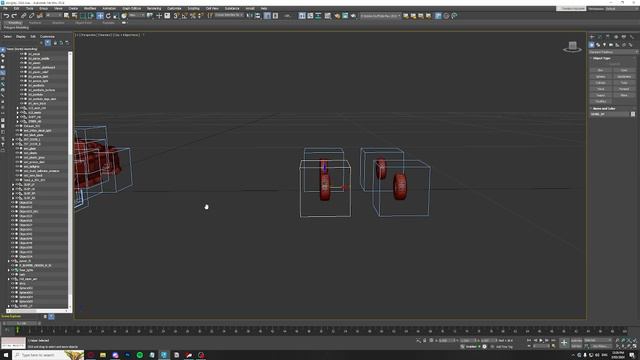
Task: Switch Create panel to Cameras category
Action: click(611, 45)
